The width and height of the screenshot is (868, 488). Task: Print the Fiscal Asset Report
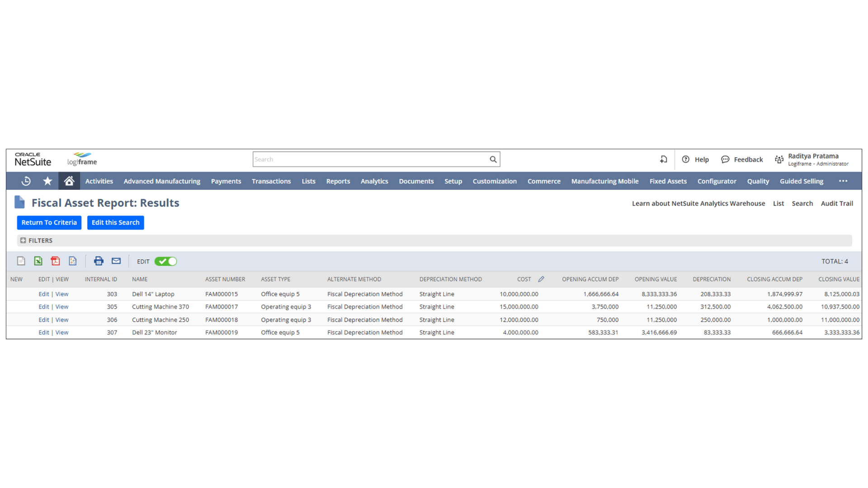point(99,261)
